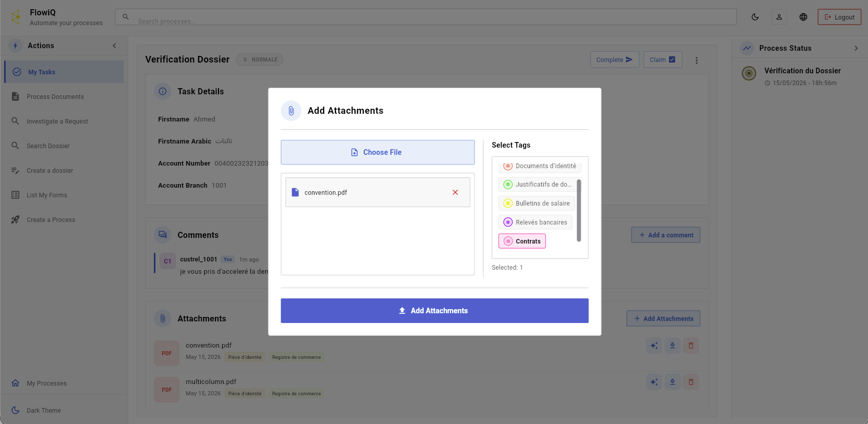Open List My Forms
868x424 pixels.
coord(64,195)
